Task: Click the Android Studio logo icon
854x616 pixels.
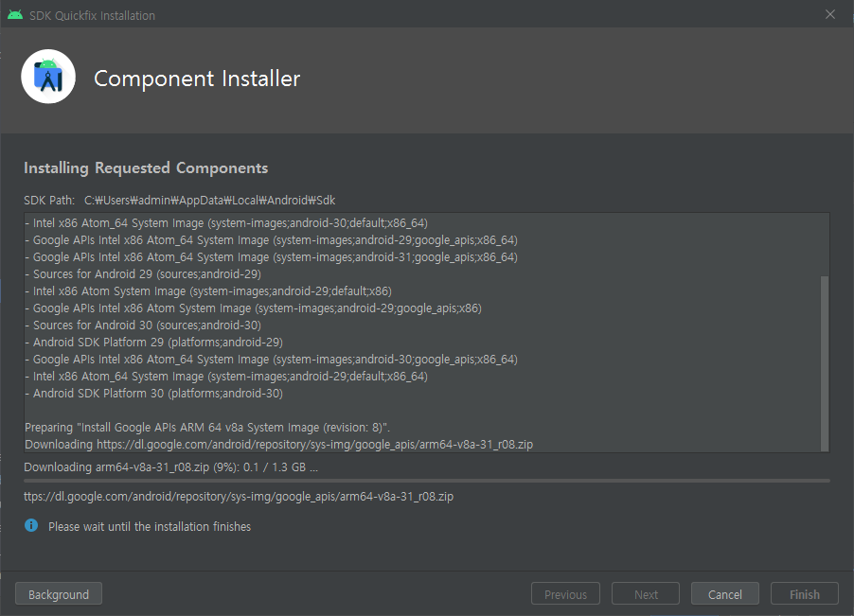Action: click(x=48, y=77)
